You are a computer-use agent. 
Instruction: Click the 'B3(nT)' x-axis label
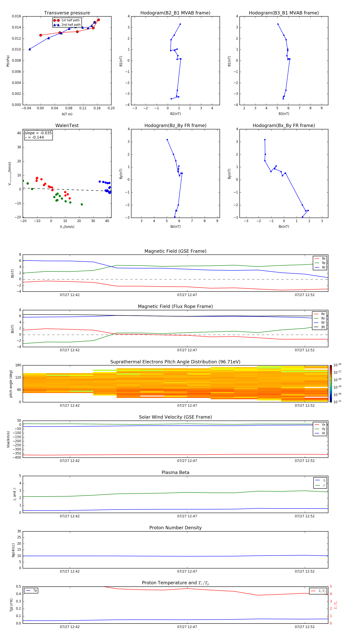[x=284, y=114]
